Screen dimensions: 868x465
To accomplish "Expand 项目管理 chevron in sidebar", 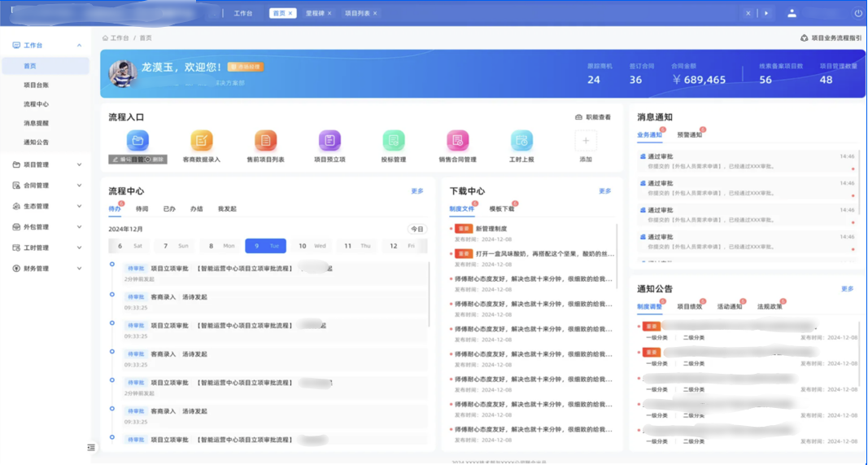I will point(79,165).
